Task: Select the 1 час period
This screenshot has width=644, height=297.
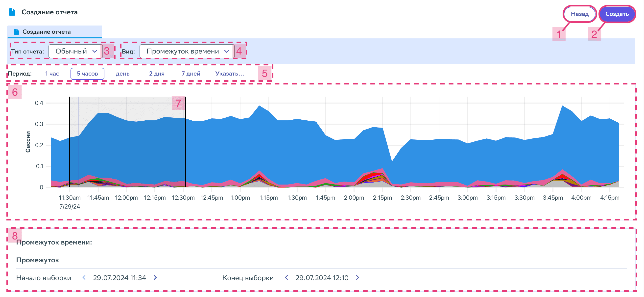Action: click(52, 74)
